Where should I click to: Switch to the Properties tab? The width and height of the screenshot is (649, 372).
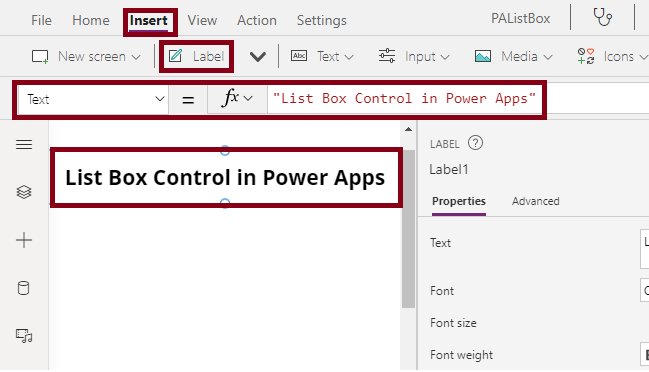(459, 202)
